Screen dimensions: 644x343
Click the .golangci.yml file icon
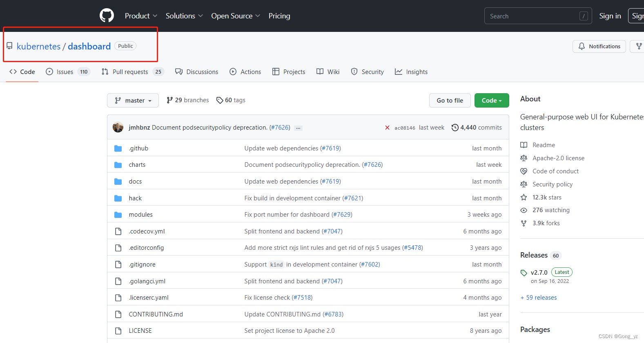(118, 281)
